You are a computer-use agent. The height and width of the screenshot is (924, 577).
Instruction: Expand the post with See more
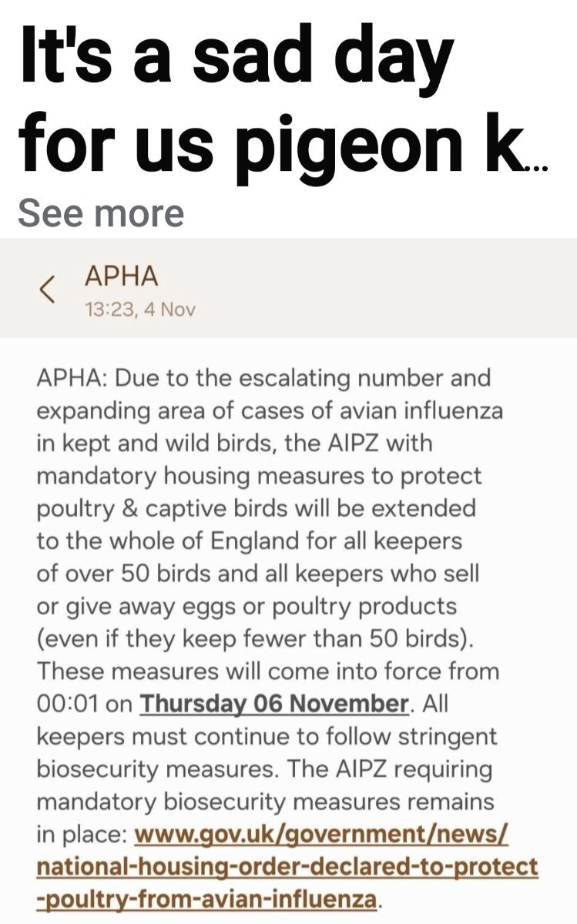pyautogui.click(x=101, y=213)
